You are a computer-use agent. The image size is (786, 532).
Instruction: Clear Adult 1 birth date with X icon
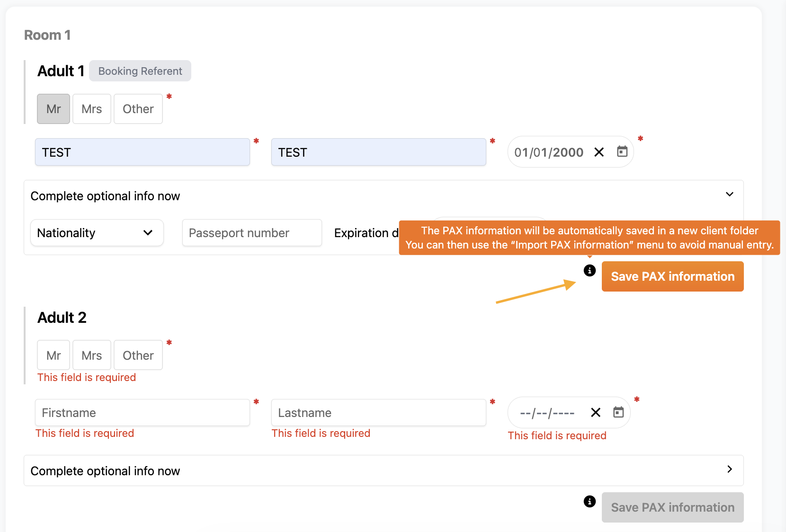pyautogui.click(x=599, y=152)
